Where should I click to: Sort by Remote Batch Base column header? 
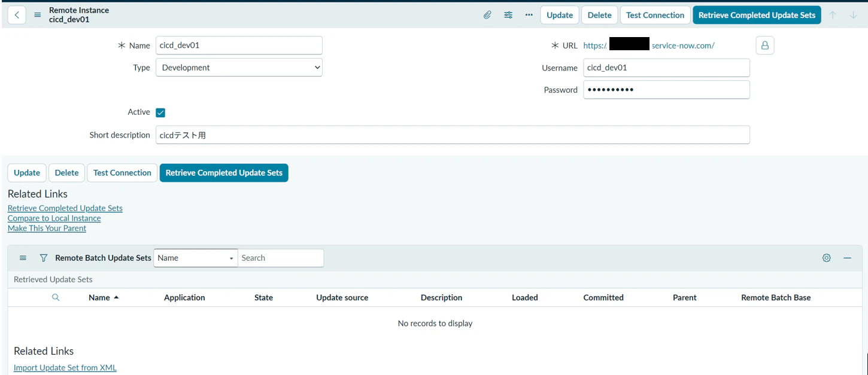pyautogui.click(x=776, y=297)
